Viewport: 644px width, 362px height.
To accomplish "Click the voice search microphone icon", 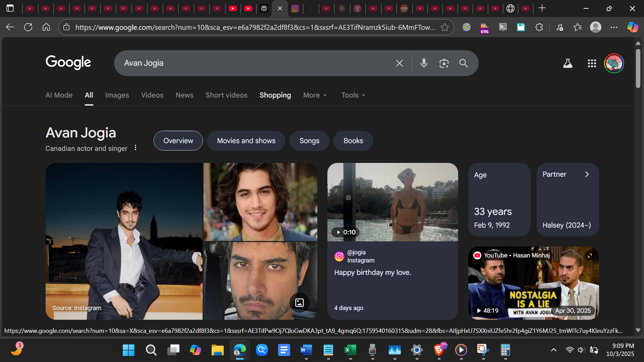I will pyautogui.click(x=424, y=63).
